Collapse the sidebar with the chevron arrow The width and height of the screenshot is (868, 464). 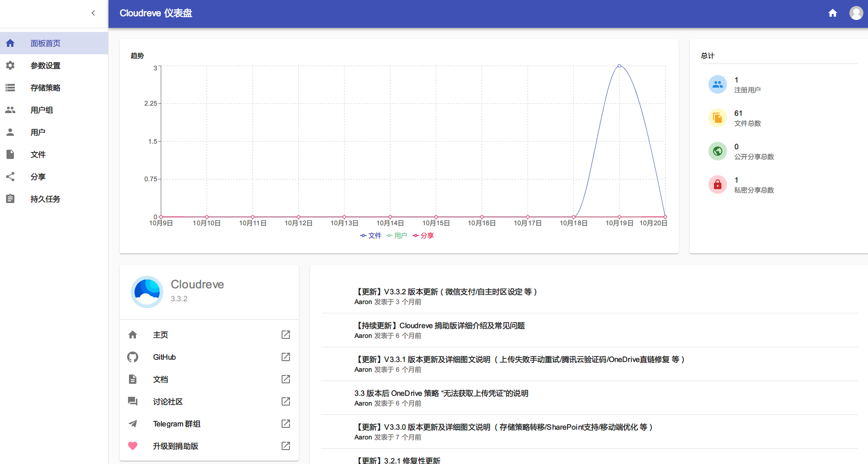coord(93,13)
